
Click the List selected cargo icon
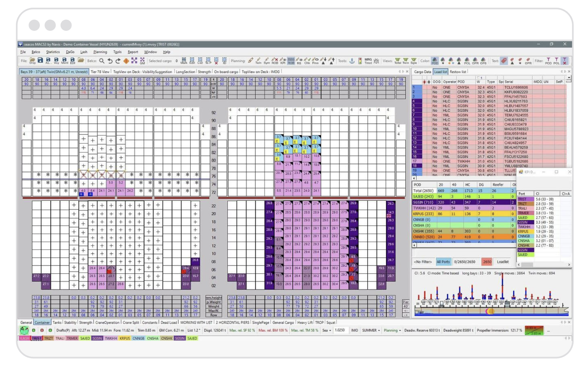pyautogui.click(x=200, y=60)
